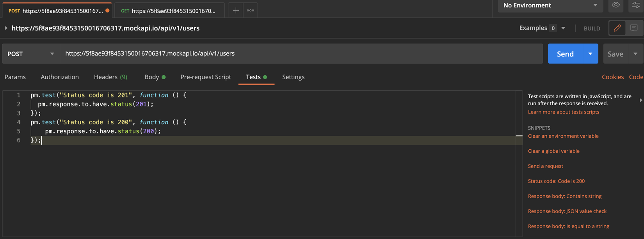Insert the 'Status code: Code is 200' snippet

556,181
